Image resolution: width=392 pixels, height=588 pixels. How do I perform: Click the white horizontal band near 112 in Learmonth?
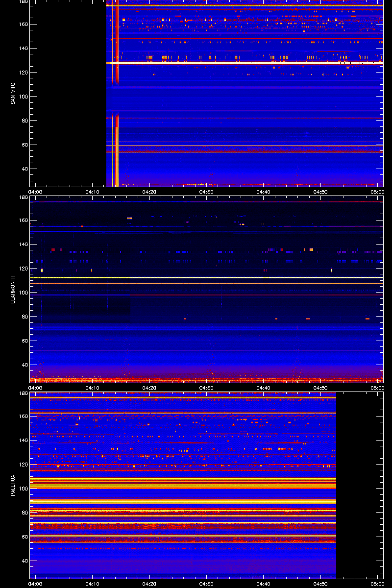(x=206, y=278)
